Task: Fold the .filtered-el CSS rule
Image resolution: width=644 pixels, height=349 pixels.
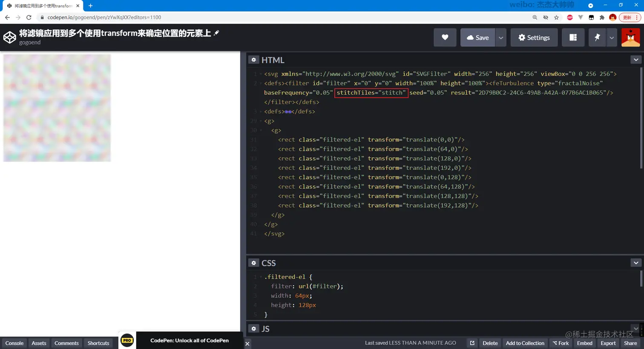Action: 261,277
